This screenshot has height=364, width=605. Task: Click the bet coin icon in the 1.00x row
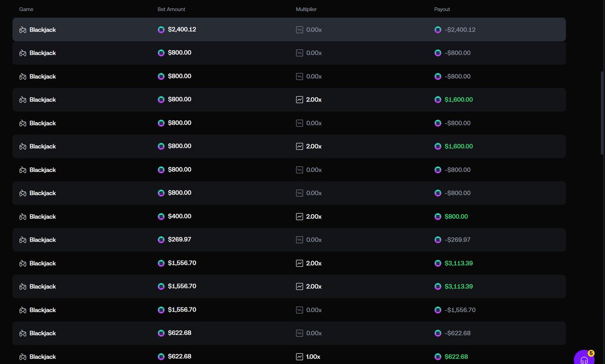pos(161,357)
